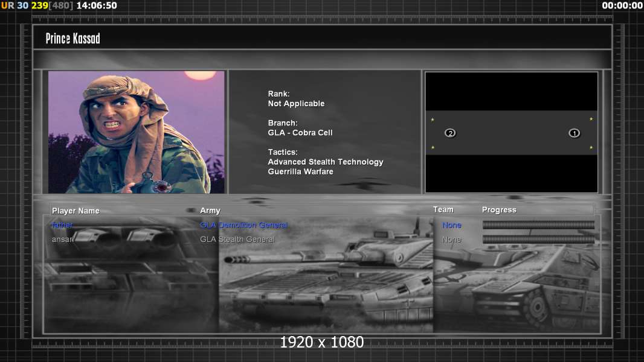Click the team value "None" for ansar

452,240
